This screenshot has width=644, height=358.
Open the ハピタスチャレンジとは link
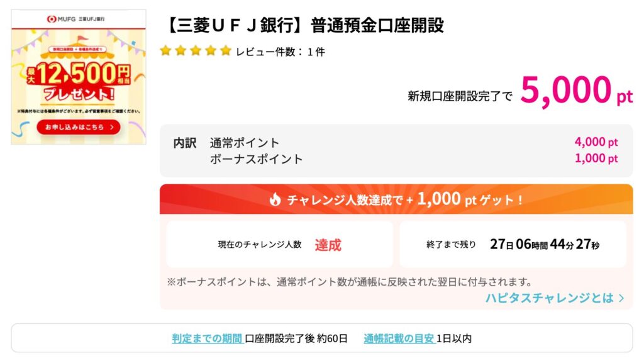click(555, 298)
